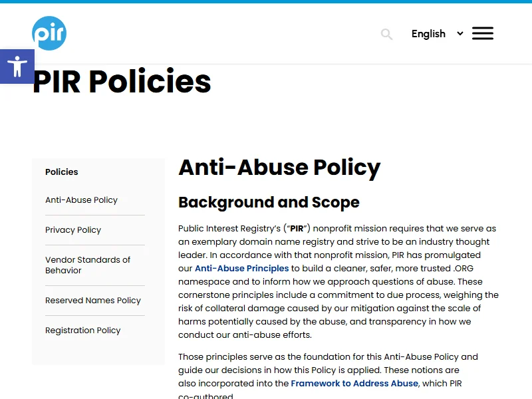
Task: Click the bold PIR abbreviation in the paragraph
Action: tap(297, 229)
